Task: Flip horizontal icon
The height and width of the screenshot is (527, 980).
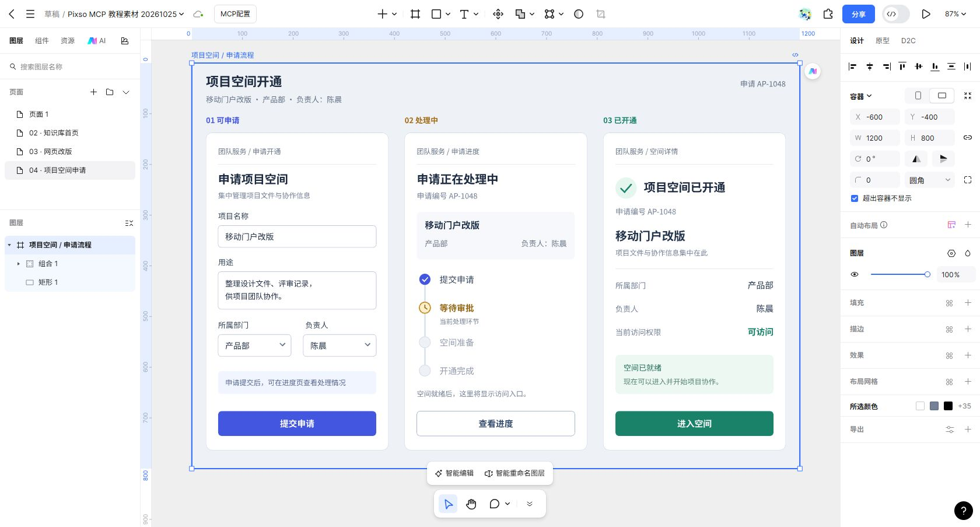Action: coord(916,159)
